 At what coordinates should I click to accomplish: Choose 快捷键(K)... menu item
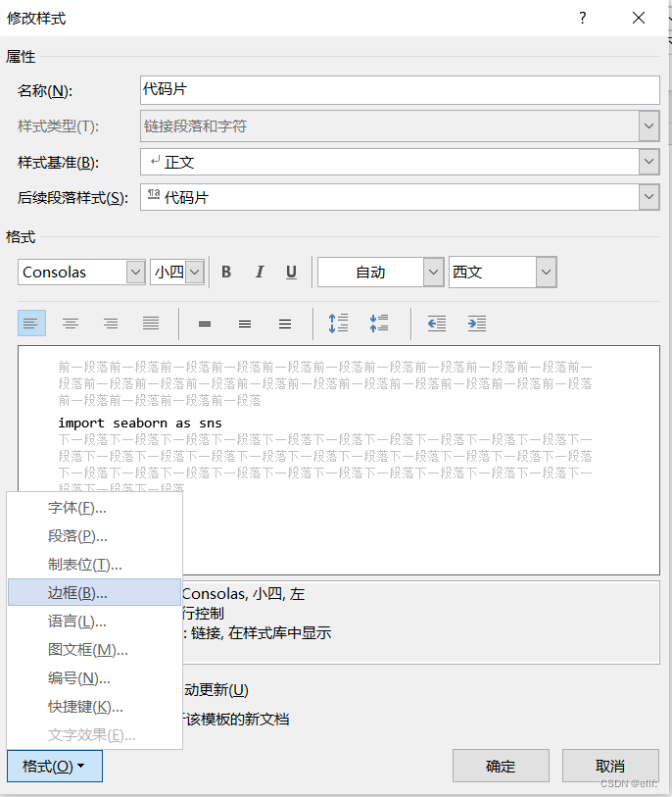(x=94, y=707)
